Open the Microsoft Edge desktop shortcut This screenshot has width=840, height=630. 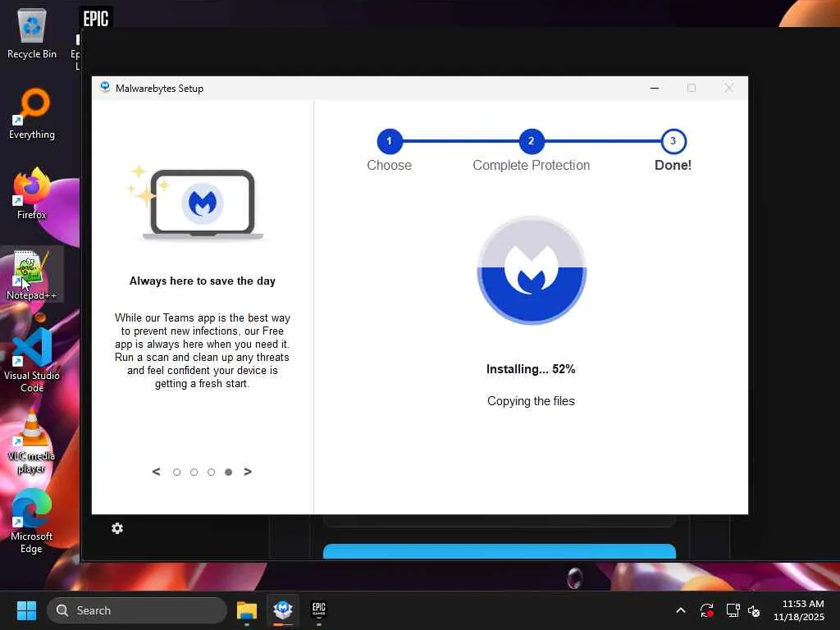point(32,521)
